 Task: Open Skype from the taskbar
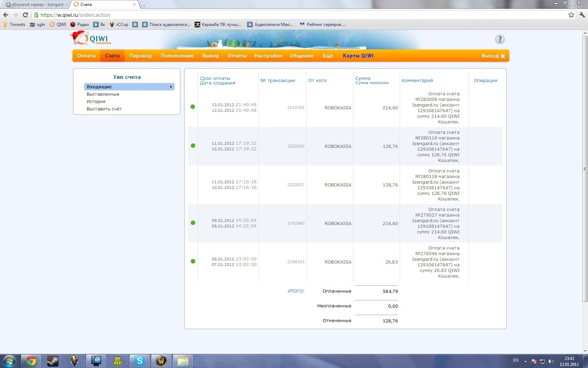point(139,361)
